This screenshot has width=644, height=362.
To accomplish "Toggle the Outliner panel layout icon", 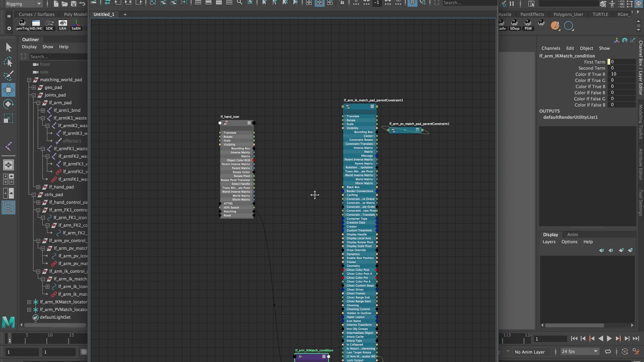I will pos(9,208).
